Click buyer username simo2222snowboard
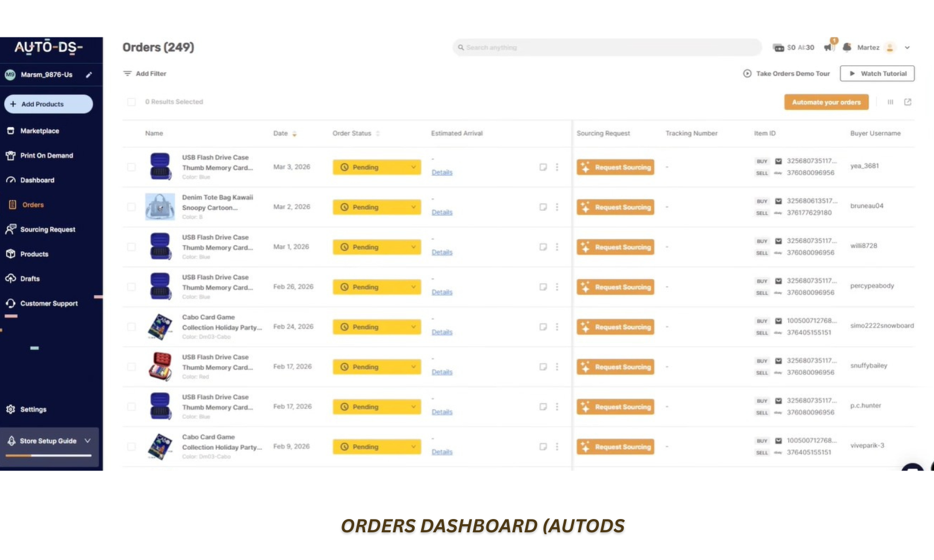 [x=882, y=326]
